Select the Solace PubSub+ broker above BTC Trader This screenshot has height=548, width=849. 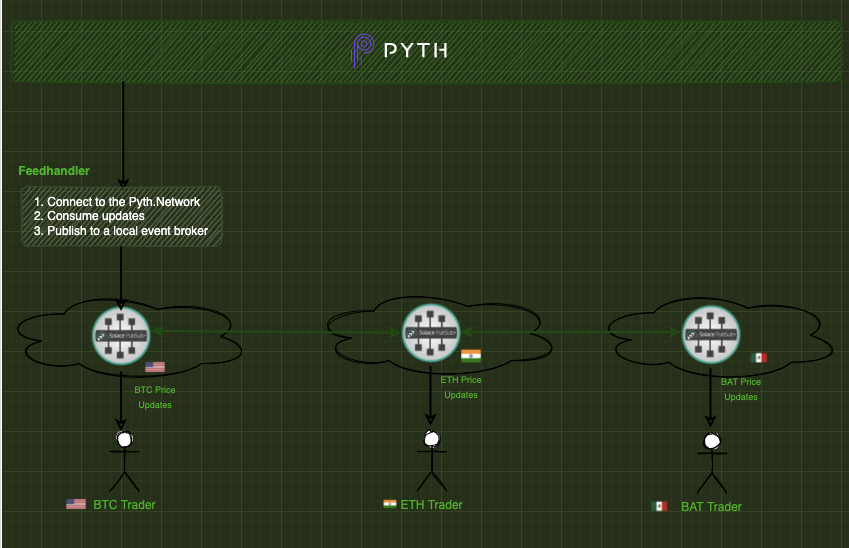click(x=121, y=336)
